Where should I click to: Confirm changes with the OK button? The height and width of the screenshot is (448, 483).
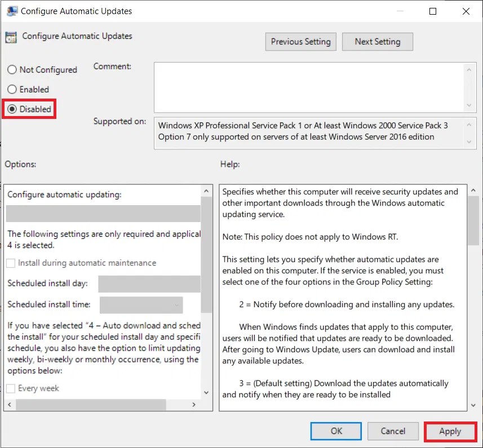point(335,431)
